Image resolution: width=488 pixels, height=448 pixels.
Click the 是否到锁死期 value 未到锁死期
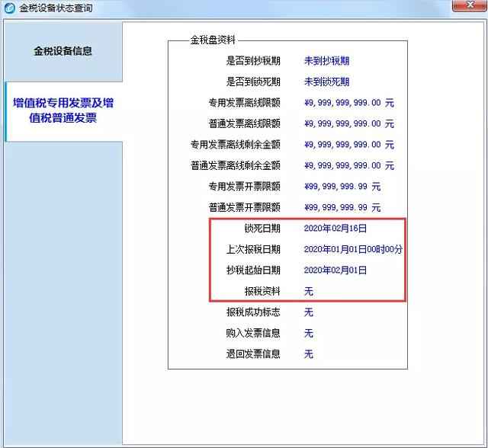click(x=326, y=82)
